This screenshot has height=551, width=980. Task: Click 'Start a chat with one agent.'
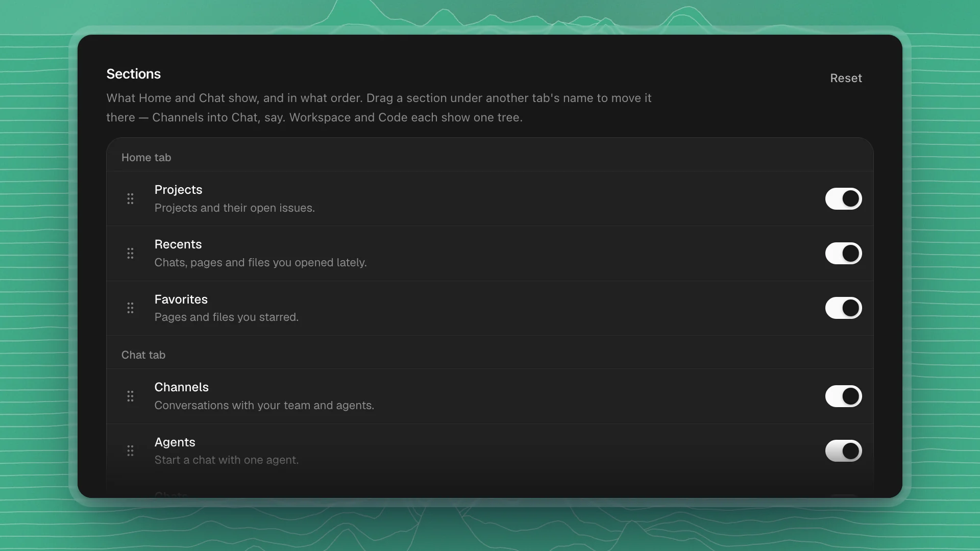point(227,460)
